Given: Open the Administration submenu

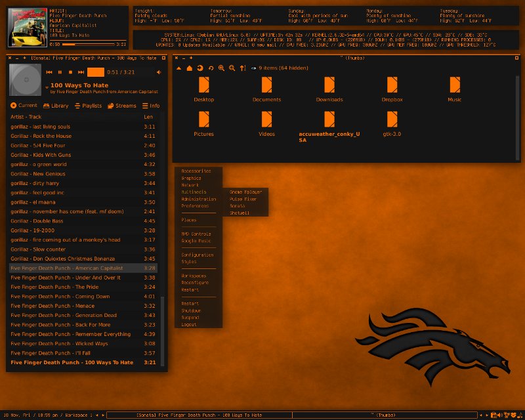Looking at the screenshot, I should pos(199,199).
